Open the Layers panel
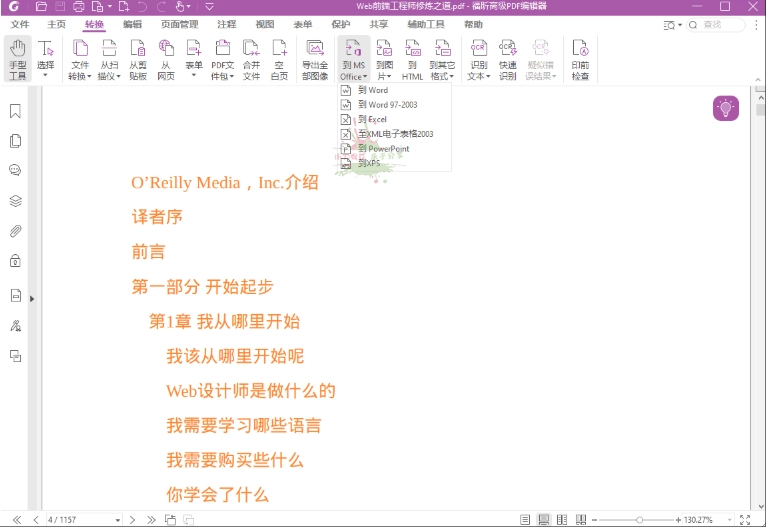Image resolution: width=766 pixels, height=527 pixels. coord(15,201)
